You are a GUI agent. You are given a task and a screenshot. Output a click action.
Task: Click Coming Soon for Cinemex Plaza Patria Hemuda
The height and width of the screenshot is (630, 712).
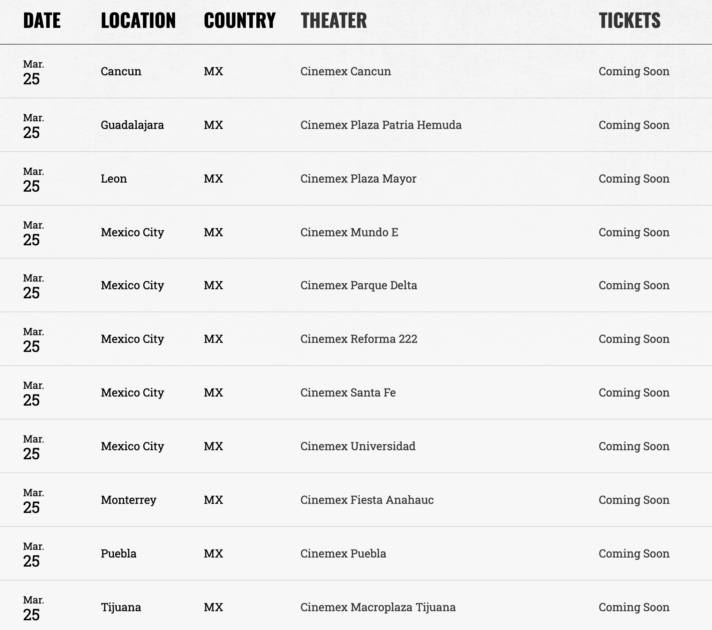(634, 125)
